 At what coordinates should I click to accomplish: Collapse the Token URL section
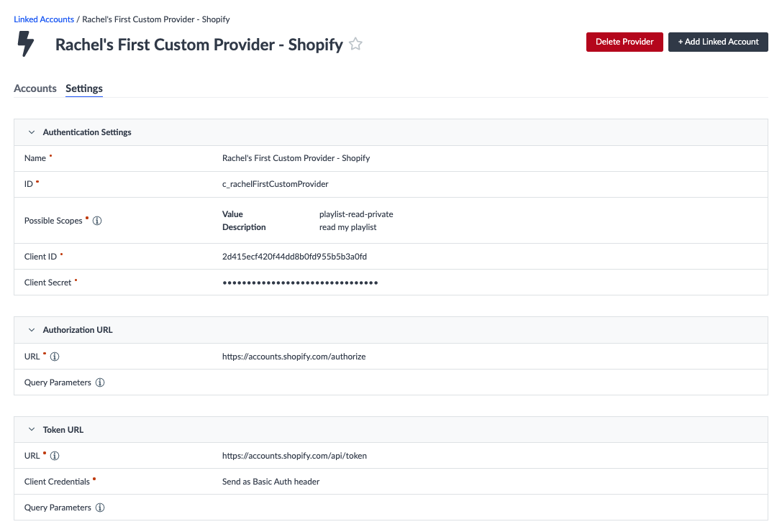pyautogui.click(x=32, y=429)
